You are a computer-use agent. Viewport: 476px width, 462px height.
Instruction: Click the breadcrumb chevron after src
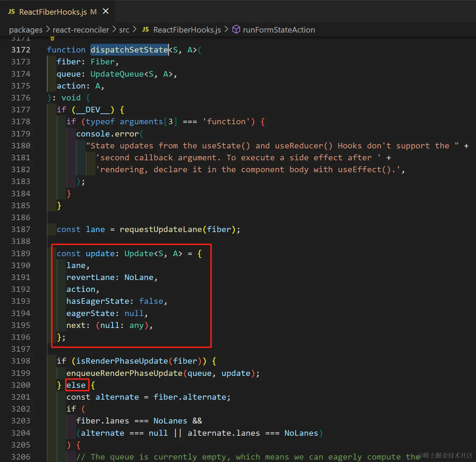tap(134, 29)
